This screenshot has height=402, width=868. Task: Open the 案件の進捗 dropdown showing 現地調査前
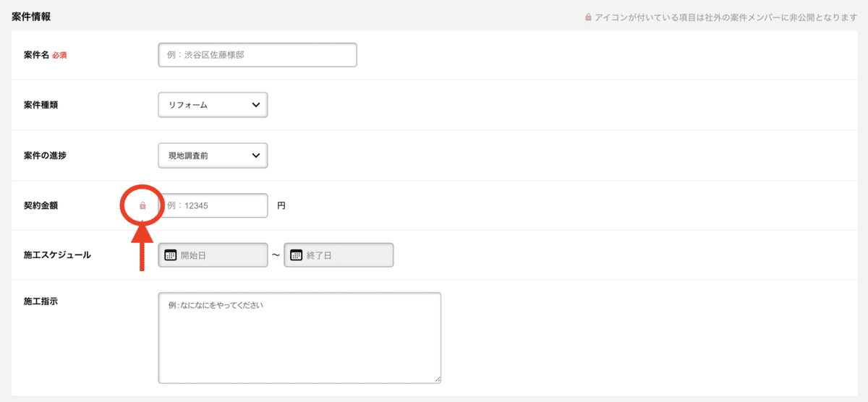pyautogui.click(x=213, y=155)
